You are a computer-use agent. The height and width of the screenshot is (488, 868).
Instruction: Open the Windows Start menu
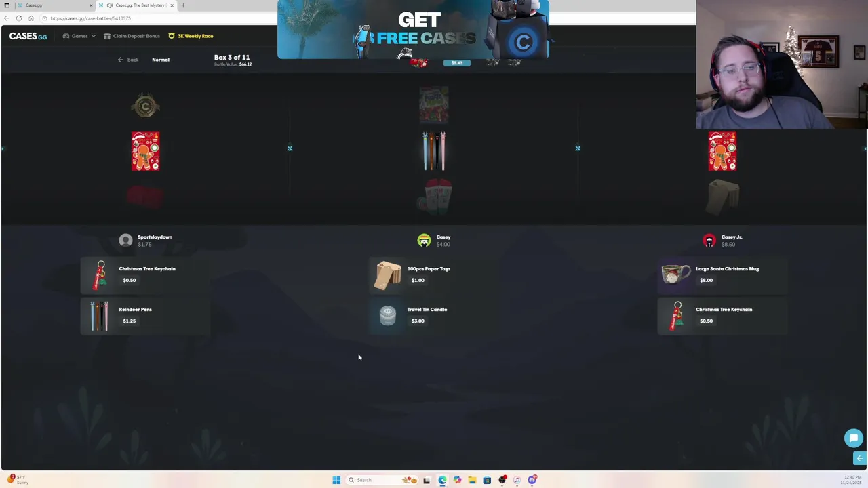coord(336,480)
